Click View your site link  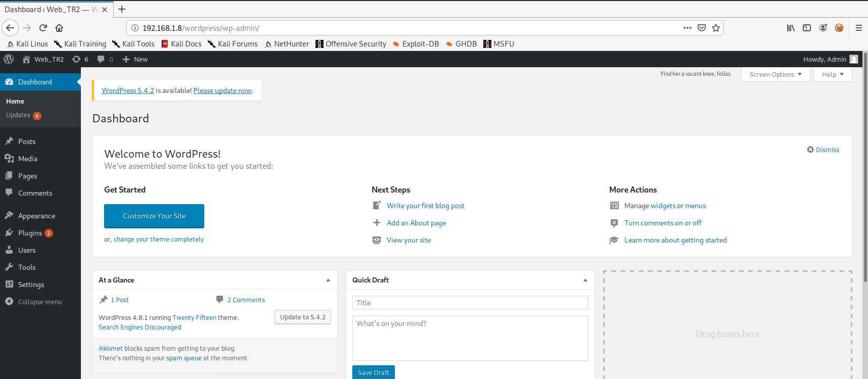[x=409, y=240]
